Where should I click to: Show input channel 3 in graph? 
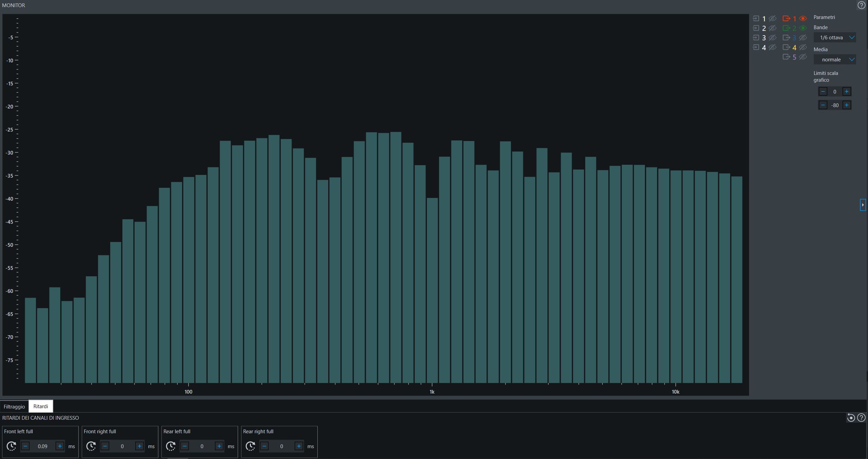(772, 38)
